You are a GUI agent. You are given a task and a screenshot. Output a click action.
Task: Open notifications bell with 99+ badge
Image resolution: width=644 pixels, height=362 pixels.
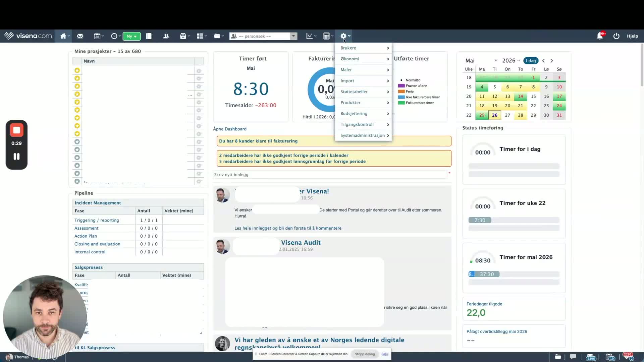[x=600, y=36]
